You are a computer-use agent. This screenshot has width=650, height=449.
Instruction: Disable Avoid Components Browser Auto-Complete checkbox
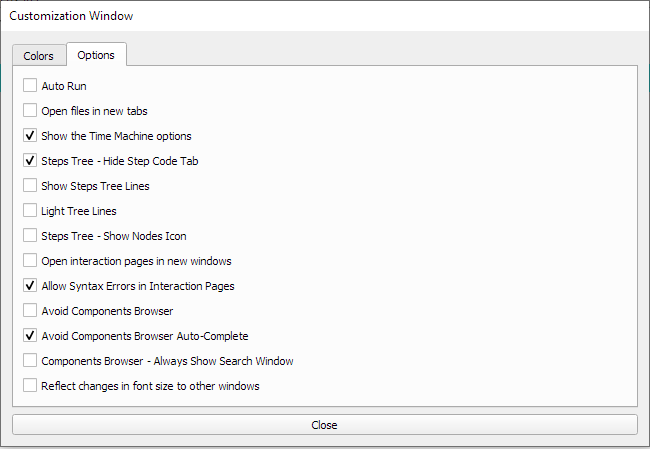[x=30, y=336]
